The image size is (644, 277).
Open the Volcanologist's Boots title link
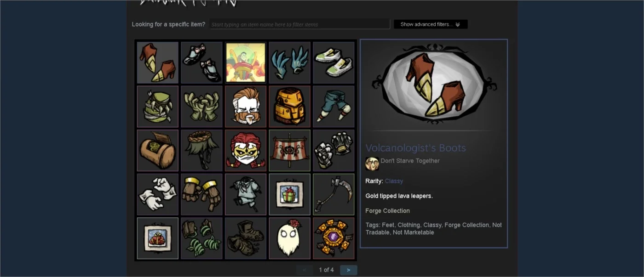click(x=416, y=148)
